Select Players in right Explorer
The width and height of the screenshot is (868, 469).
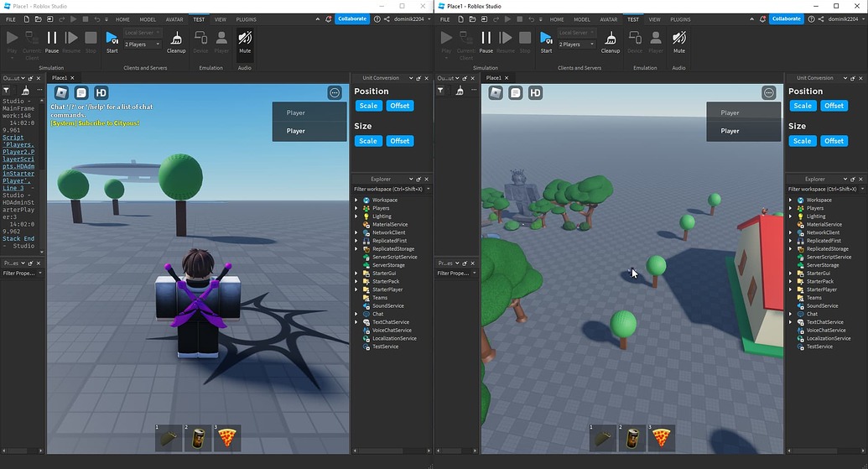tap(815, 208)
